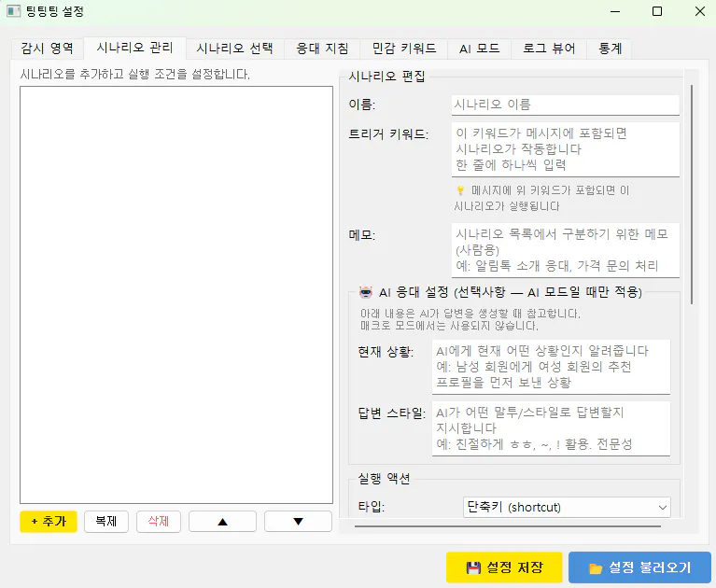Click the red 삭제 button
The height and width of the screenshot is (588, 716).
pos(159,522)
